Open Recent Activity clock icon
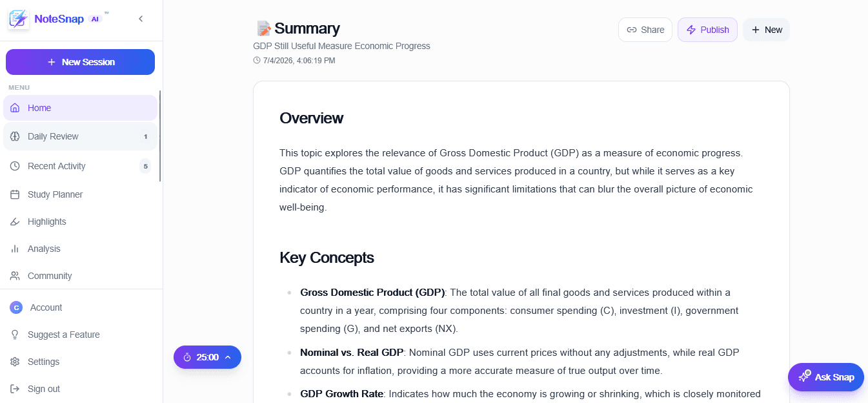 pyautogui.click(x=15, y=166)
